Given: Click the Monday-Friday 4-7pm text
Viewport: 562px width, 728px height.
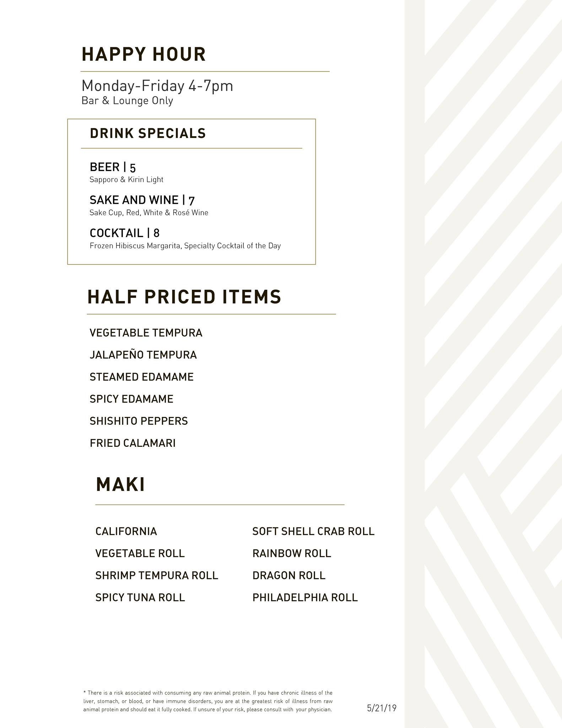Looking at the screenshot, I should click(157, 86).
